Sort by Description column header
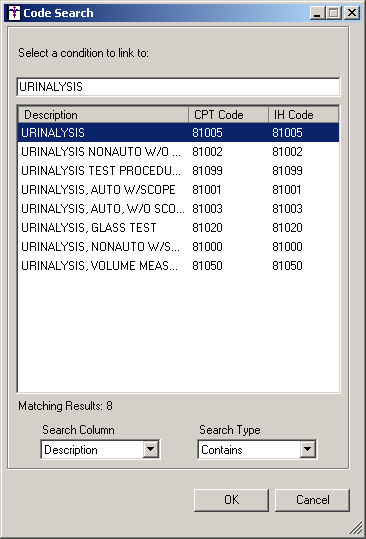This screenshot has width=366, height=539. [103, 115]
